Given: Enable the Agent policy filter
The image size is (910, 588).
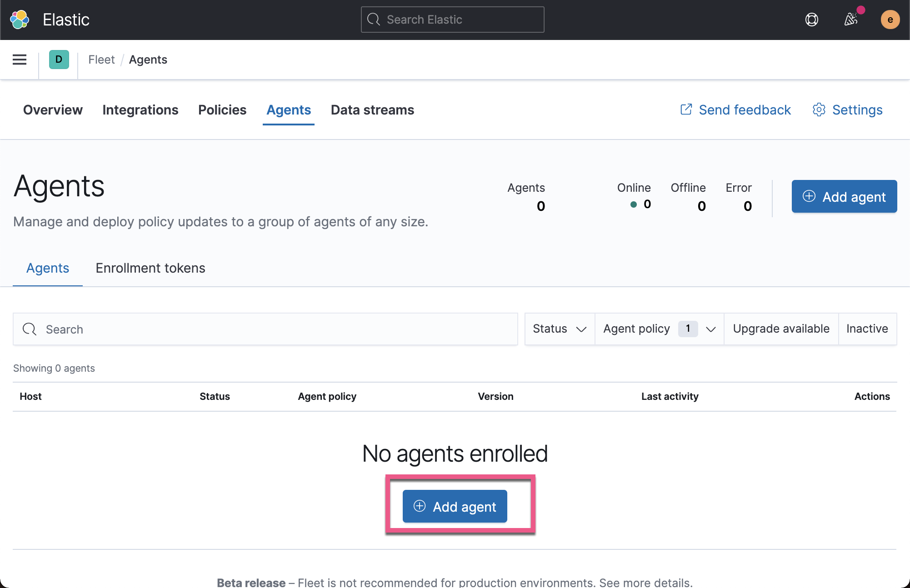Looking at the screenshot, I should pyautogui.click(x=636, y=329).
